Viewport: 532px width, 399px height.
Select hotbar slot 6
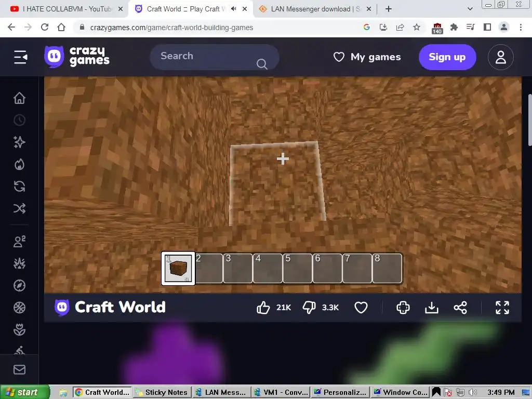click(x=328, y=269)
